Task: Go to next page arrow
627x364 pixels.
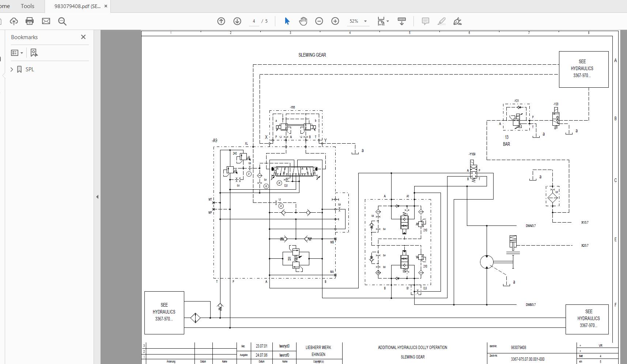Action: click(x=237, y=21)
